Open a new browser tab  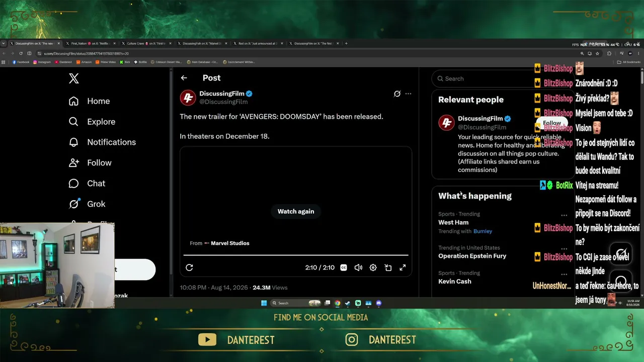coord(346,44)
